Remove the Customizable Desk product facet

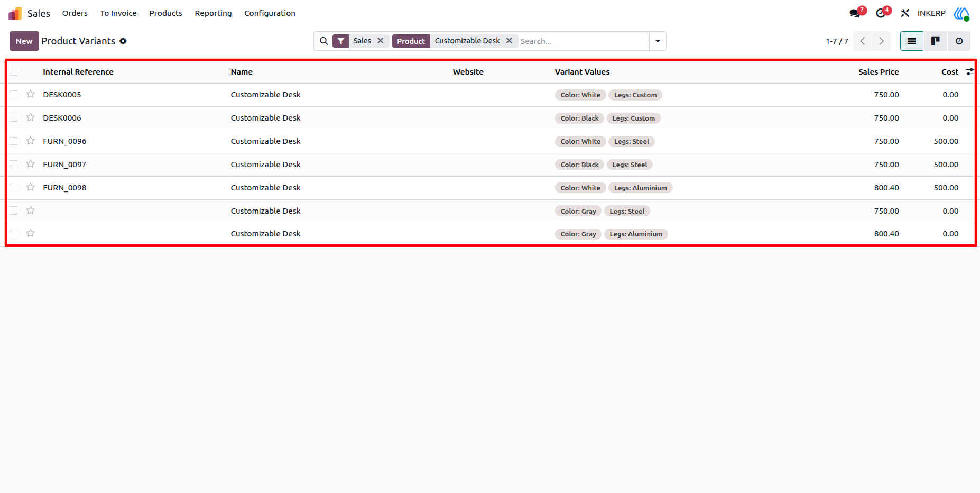(x=509, y=41)
